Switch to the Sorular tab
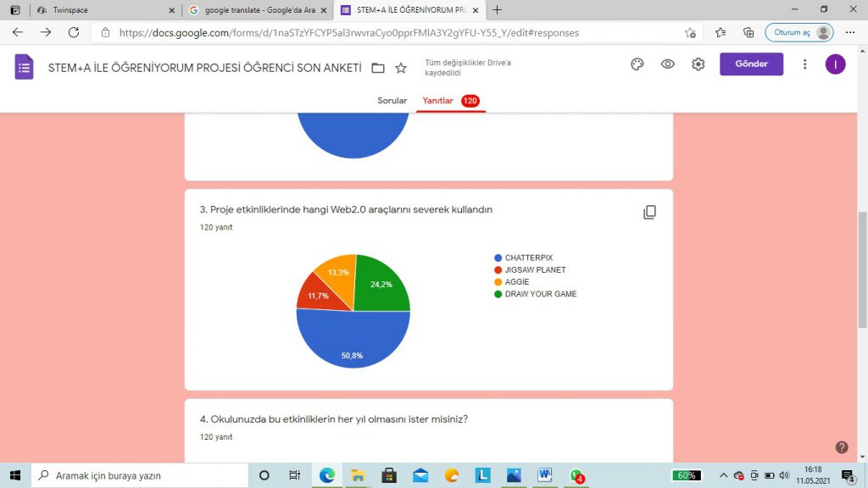This screenshot has width=868, height=488. (392, 100)
